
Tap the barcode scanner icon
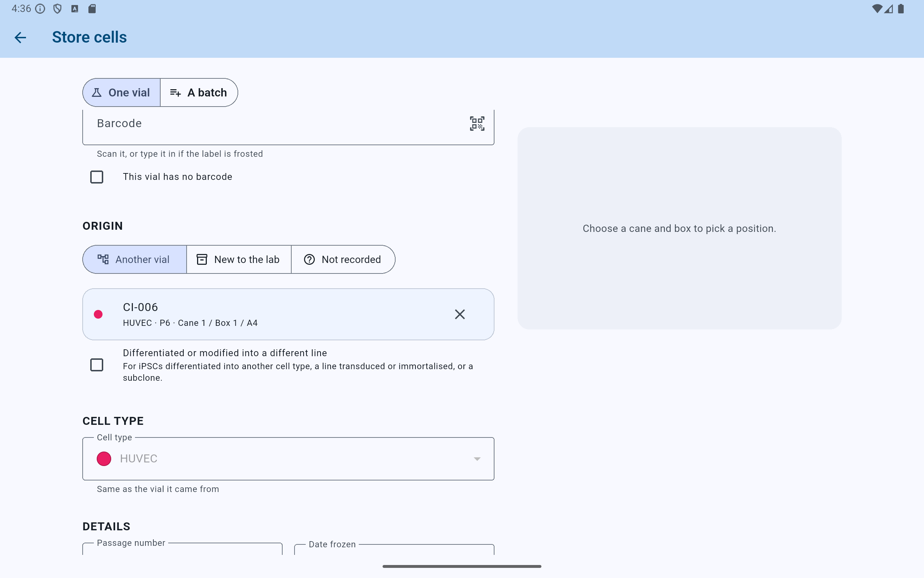coord(477,124)
